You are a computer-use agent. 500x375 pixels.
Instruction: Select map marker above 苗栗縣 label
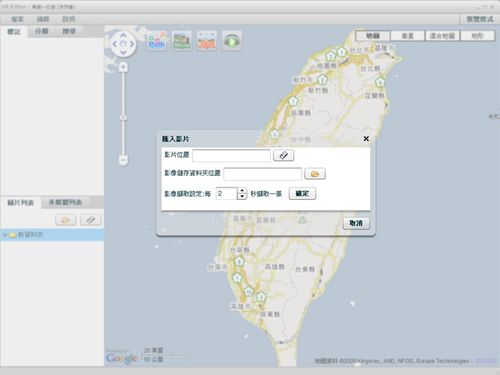click(293, 100)
